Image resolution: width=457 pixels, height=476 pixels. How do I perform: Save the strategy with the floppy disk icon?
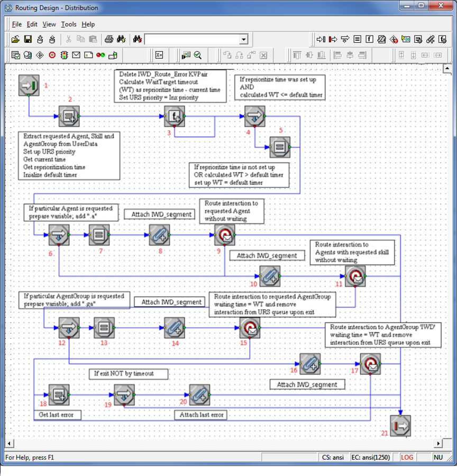point(28,39)
